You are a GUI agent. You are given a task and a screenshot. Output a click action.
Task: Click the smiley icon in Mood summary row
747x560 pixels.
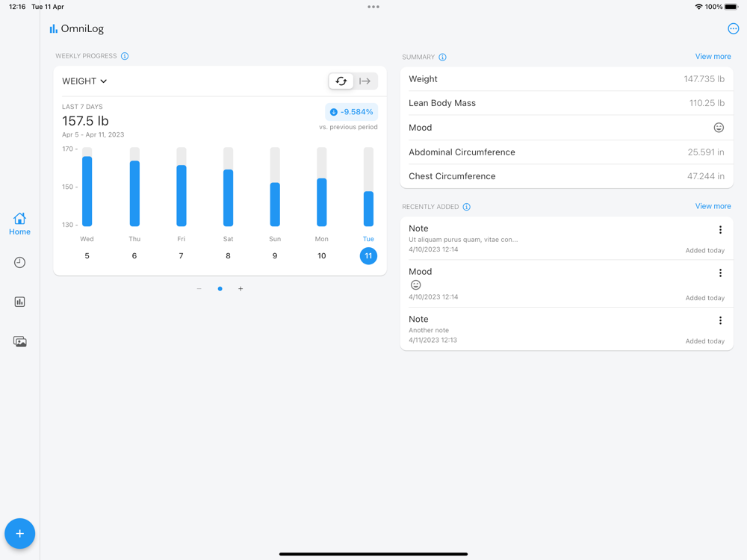point(719,128)
